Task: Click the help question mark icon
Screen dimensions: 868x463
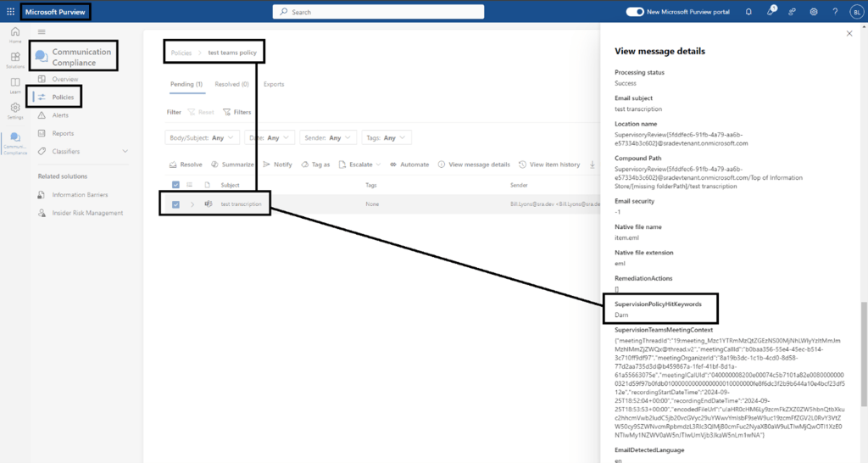Action: pyautogui.click(x=835, y=12)
